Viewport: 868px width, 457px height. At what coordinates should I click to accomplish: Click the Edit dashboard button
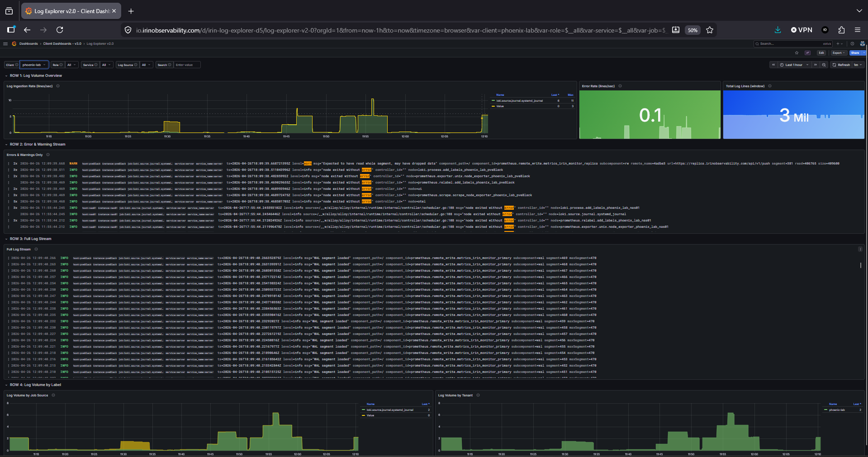pos(821,53)
